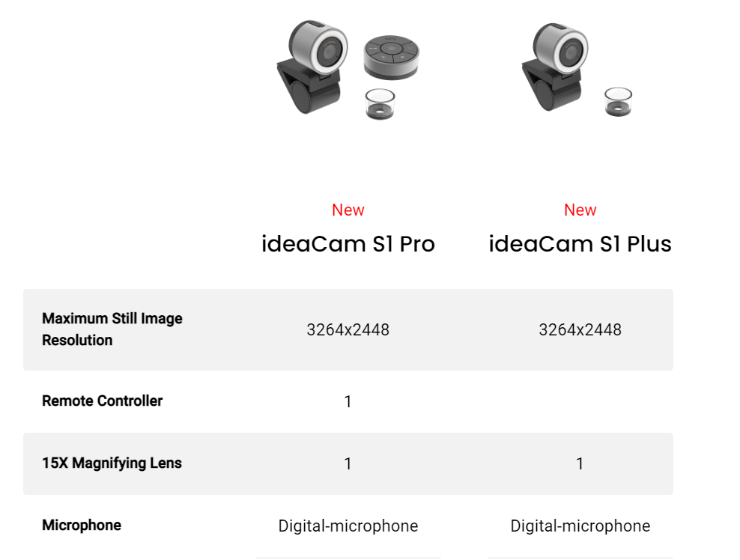Click magnifying lens count for S1 Plus

[580, 463]
